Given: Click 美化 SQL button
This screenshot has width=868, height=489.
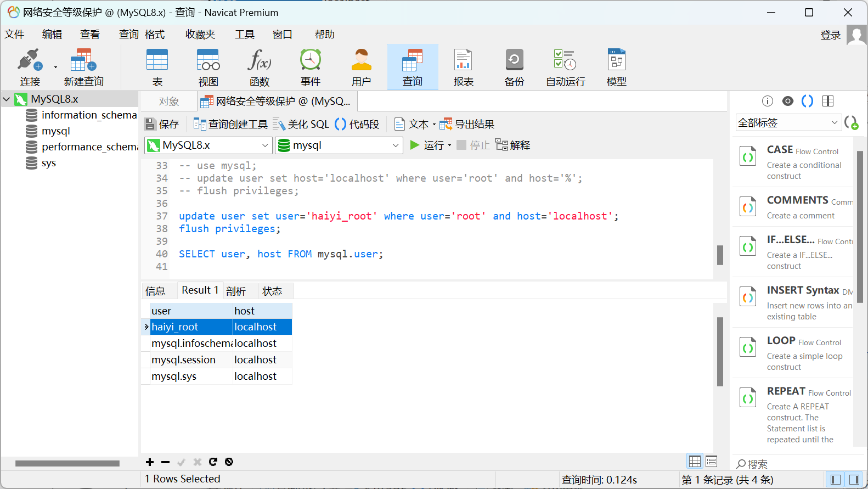Looking at the screenshot, I should [301, 125].
